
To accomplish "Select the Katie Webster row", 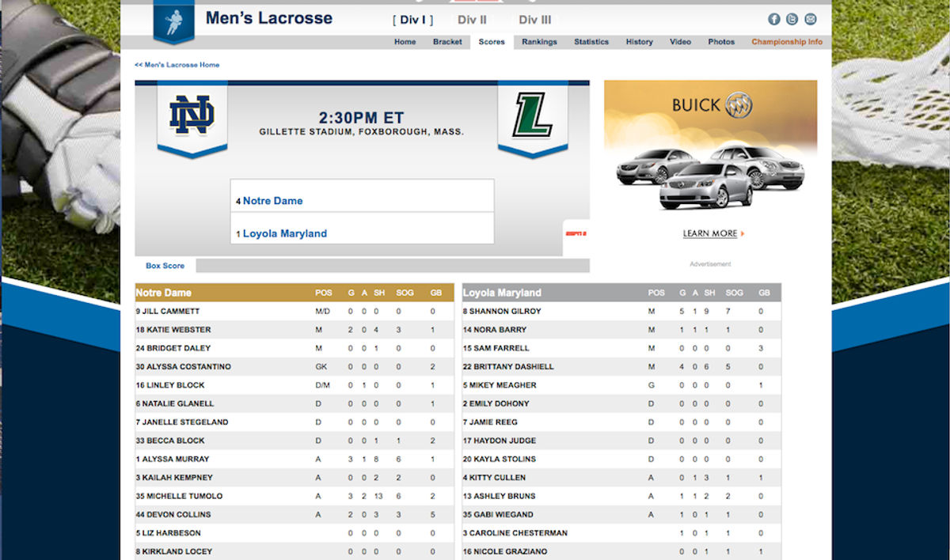I will 294,330.
